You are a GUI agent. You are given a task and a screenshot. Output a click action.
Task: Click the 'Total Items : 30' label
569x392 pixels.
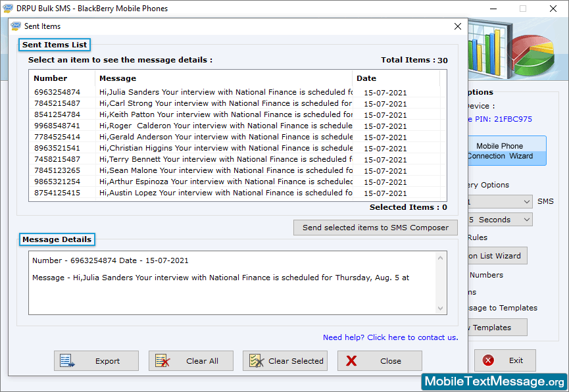414,61
